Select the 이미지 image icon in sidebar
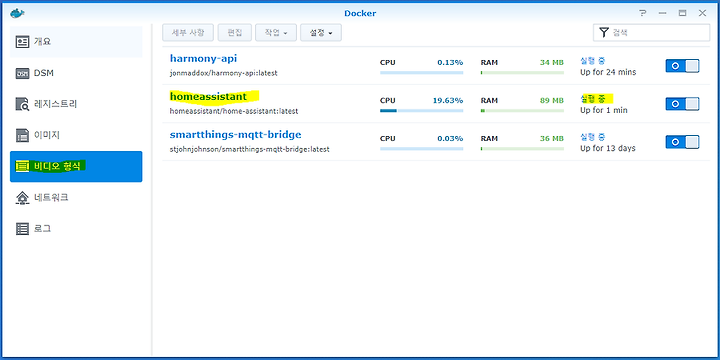This screenshot has height=360, width=720. (22, 135)
